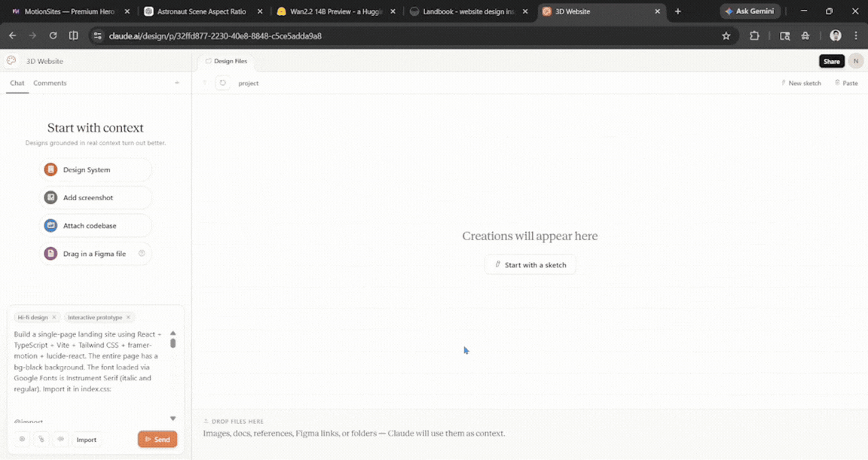Click the purple Figma file icon
Screen dimensions: 868x460
pyautogui.click(x=51, y=254)
